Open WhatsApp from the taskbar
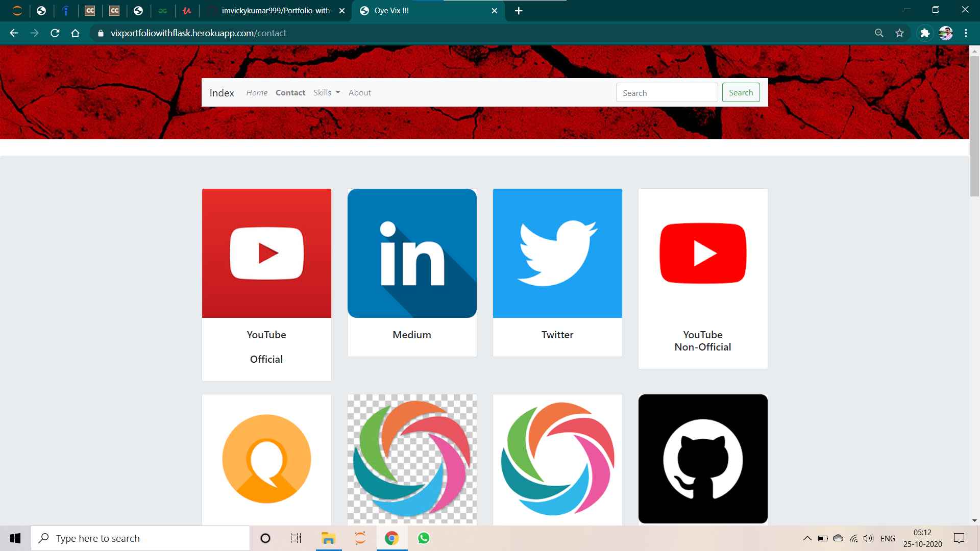The width and height of the screenshot is (980, 551). pyautogui.click(x=424, y=538)
